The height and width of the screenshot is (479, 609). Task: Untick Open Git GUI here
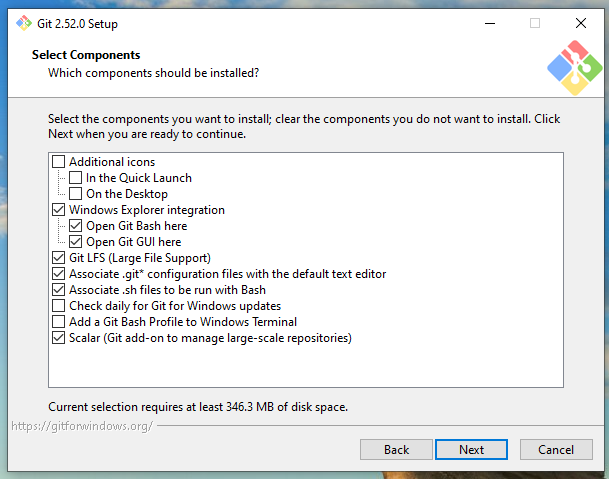76,242
